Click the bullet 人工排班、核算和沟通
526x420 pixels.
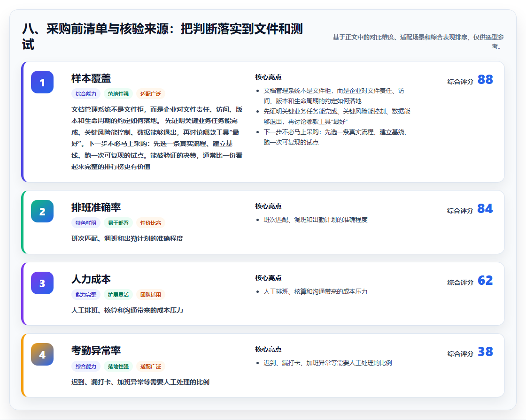click(x=315, y=291)
